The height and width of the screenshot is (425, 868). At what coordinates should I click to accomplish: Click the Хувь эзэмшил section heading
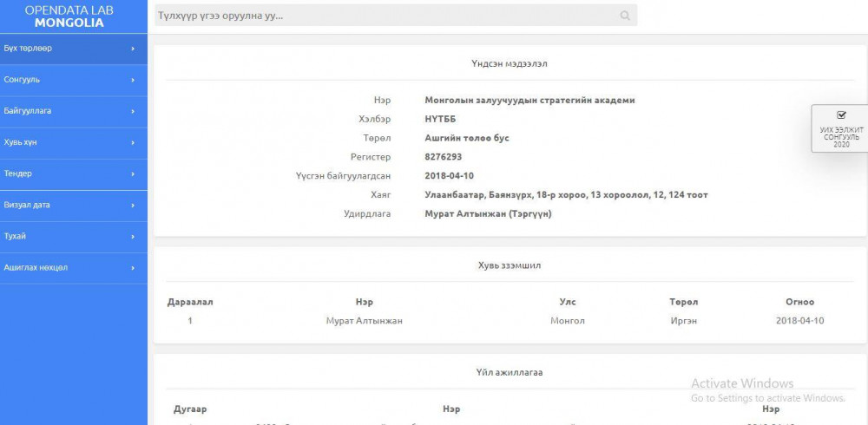click(510, 265)
